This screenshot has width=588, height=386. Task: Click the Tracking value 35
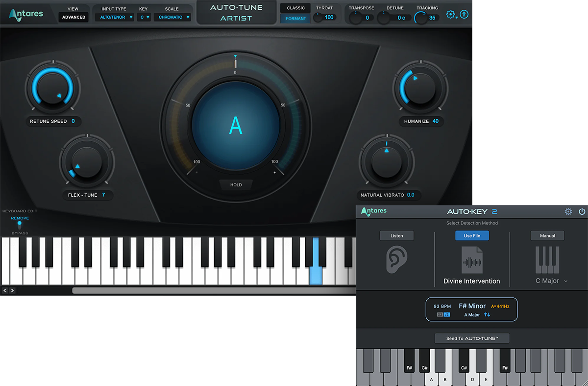point(432,18)
